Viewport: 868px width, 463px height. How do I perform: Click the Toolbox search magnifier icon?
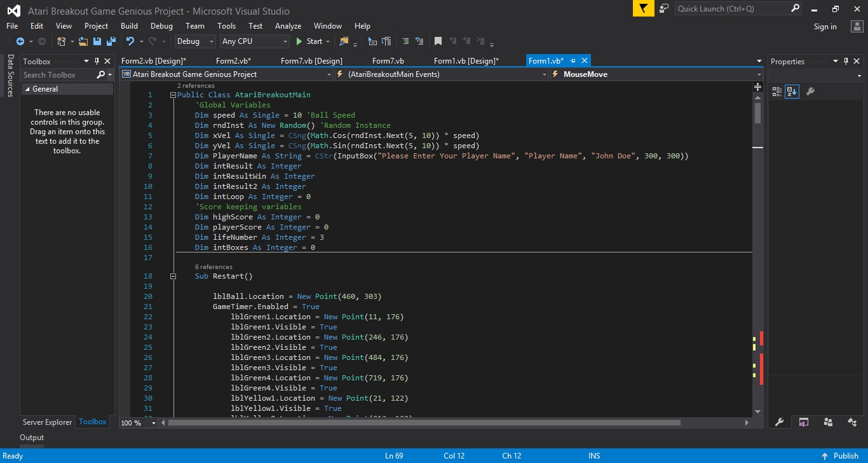coord(100,75)
